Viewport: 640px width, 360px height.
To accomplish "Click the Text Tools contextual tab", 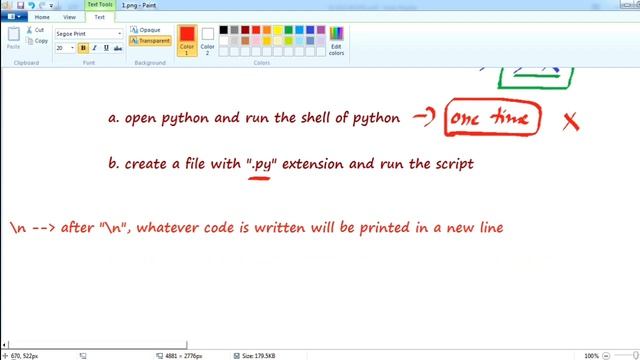I will pos(100,4).
